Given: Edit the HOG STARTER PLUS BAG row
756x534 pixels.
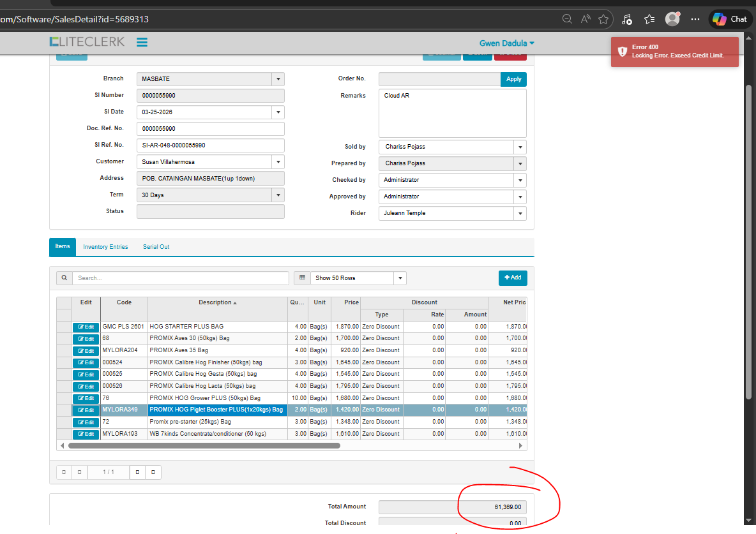Looking at the screenshot, I should point(86,327).
